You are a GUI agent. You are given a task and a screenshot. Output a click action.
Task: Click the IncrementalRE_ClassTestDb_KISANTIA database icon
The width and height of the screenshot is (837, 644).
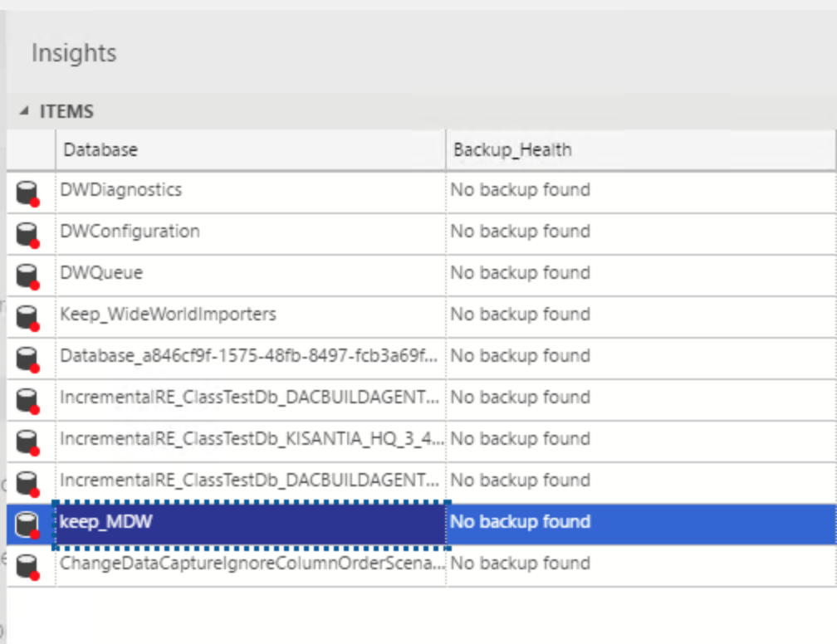tap(27, 438)
